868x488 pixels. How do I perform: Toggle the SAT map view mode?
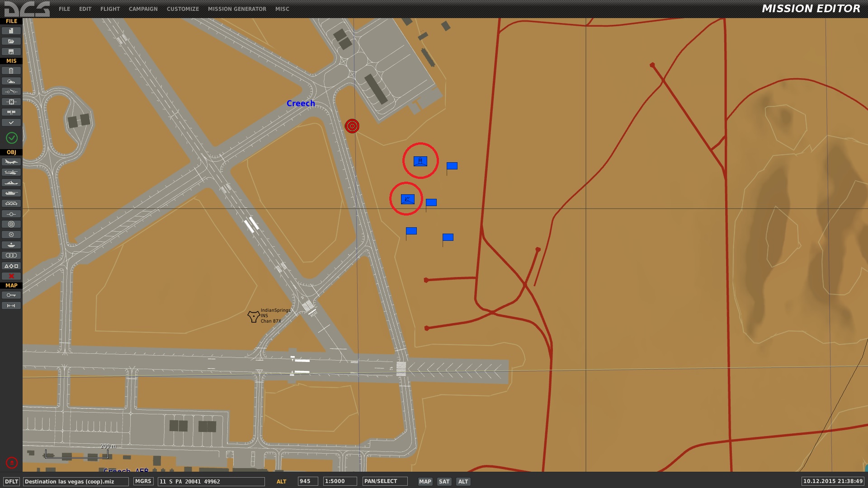[444, 482]
